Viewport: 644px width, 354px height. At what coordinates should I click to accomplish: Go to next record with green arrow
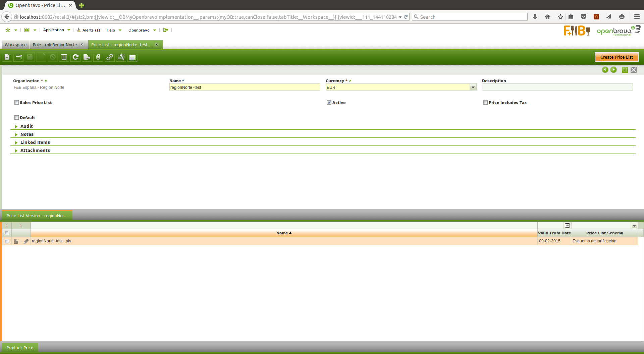tap(613, 70)
